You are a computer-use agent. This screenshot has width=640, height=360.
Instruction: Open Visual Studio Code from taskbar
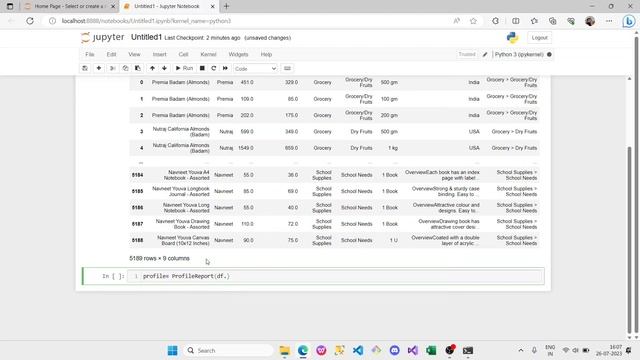click(358, 351)
